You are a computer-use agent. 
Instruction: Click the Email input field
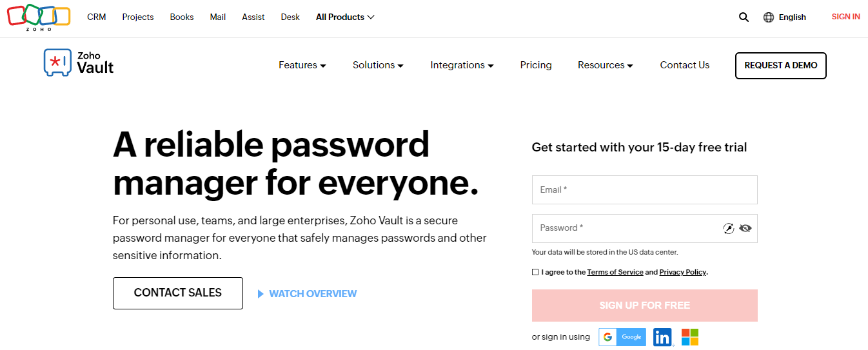(x=644, y=190)
